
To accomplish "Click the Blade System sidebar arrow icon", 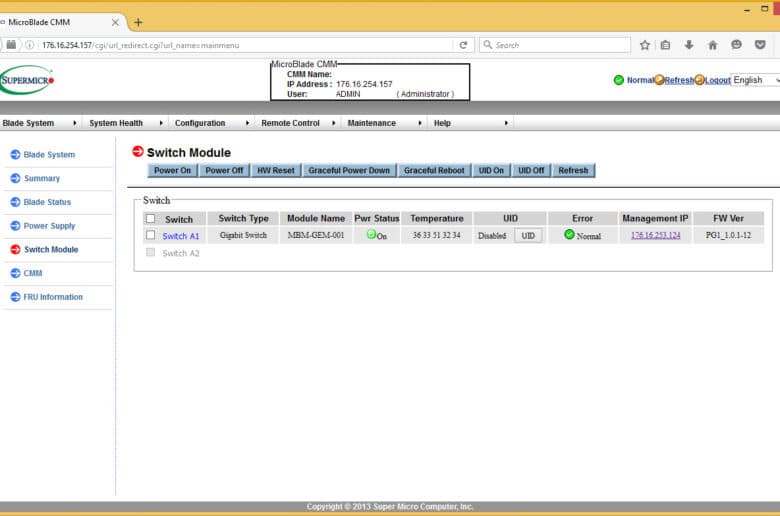I will coord(15,154).
